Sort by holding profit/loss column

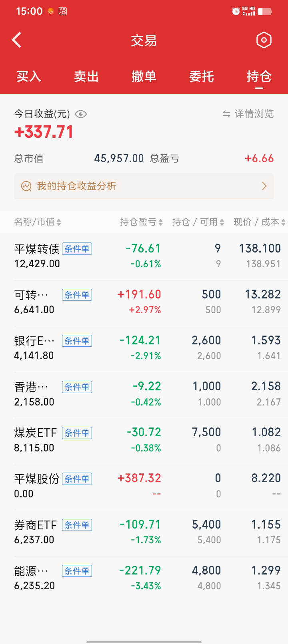coord(141,222)
